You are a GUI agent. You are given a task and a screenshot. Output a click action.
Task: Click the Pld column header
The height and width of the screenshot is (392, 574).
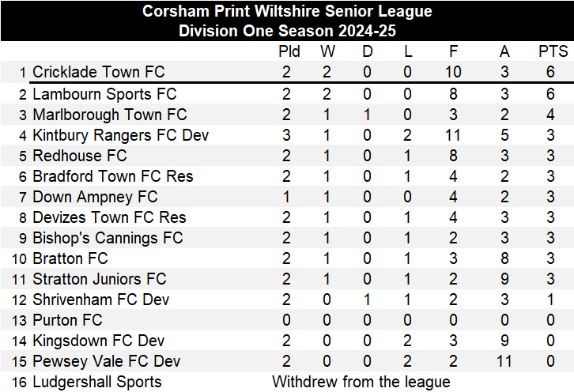(x=289, y=51)
